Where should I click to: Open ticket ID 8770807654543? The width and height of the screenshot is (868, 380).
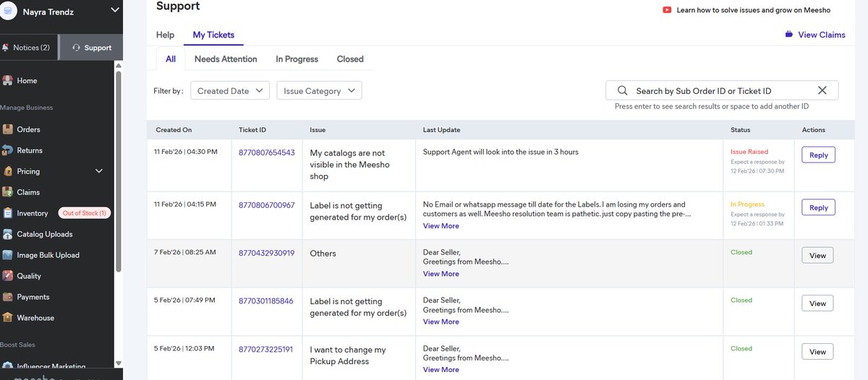pyautogui.click(x=266, y=153)
